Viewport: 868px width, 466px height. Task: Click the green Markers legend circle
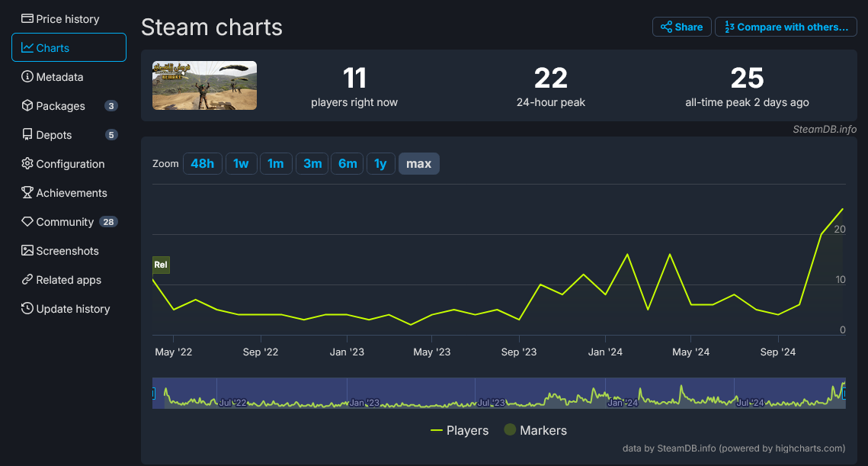tap(510, 429)
